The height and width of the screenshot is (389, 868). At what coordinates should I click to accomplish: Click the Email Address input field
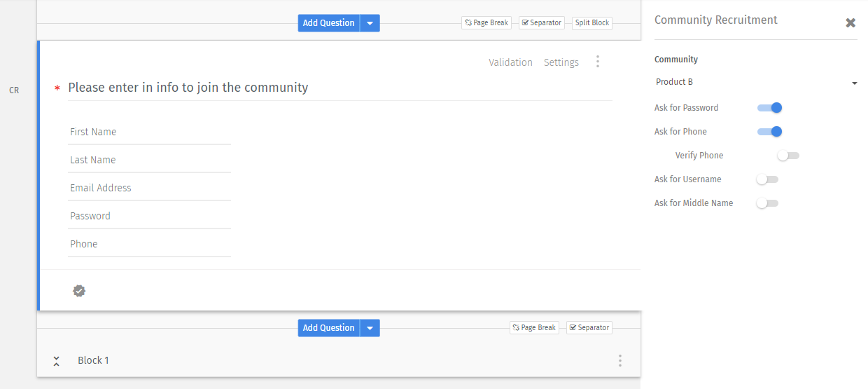pos(149,188)
